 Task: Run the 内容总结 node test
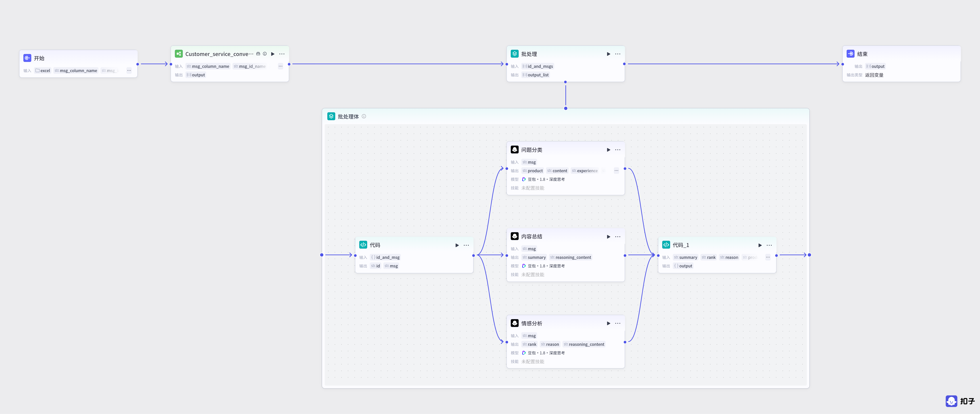pos(609,237)
